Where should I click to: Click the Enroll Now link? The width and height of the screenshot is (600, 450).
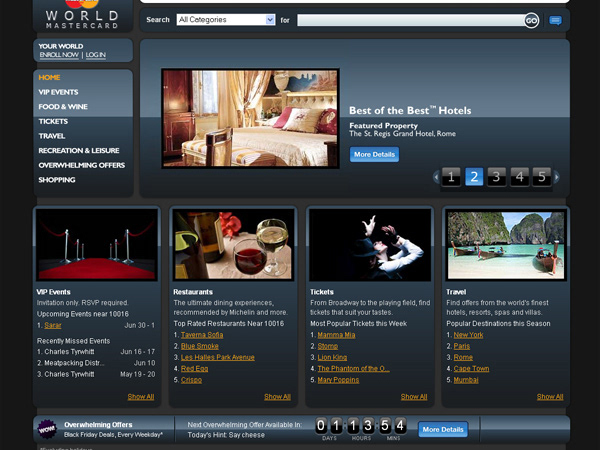59,55
